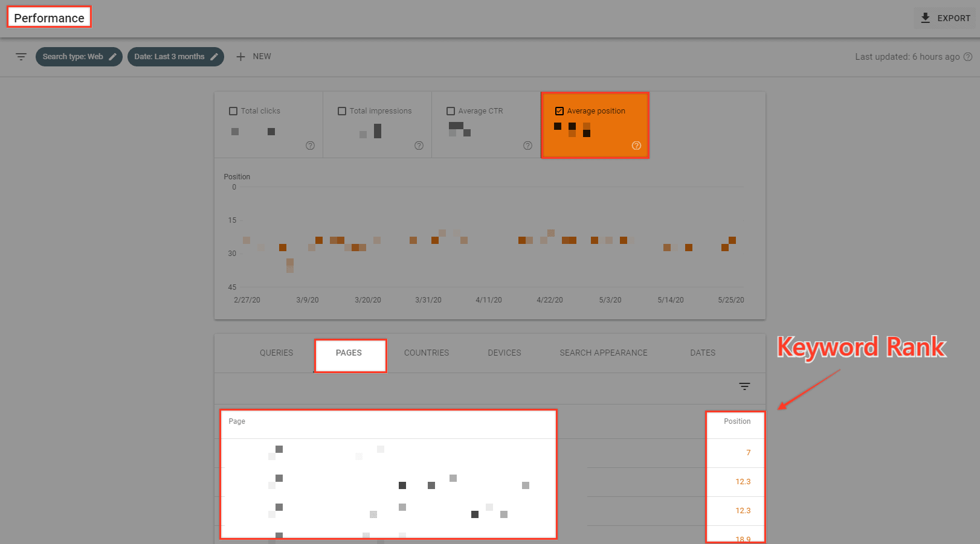Toggle the Total clicks checkbox

coord(233,111)
